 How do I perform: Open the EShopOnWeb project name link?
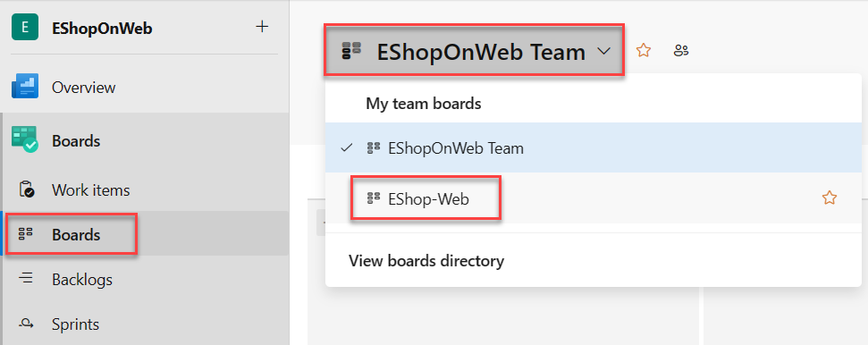(x=102, y=29)
